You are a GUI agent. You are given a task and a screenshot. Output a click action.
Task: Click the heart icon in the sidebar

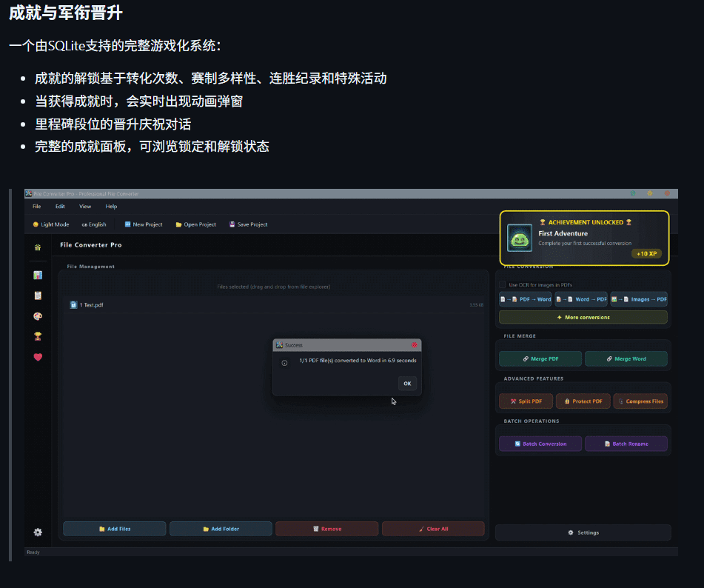click(37, 358)
